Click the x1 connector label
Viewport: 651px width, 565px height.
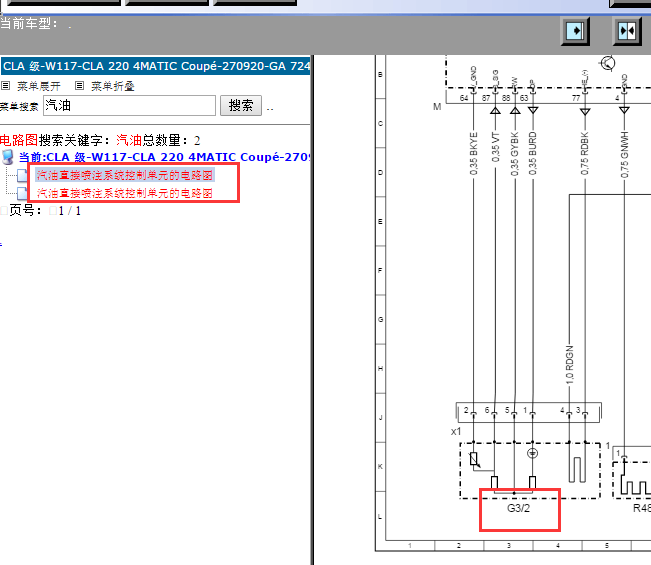pyautogui.click(x=456, y=431)
